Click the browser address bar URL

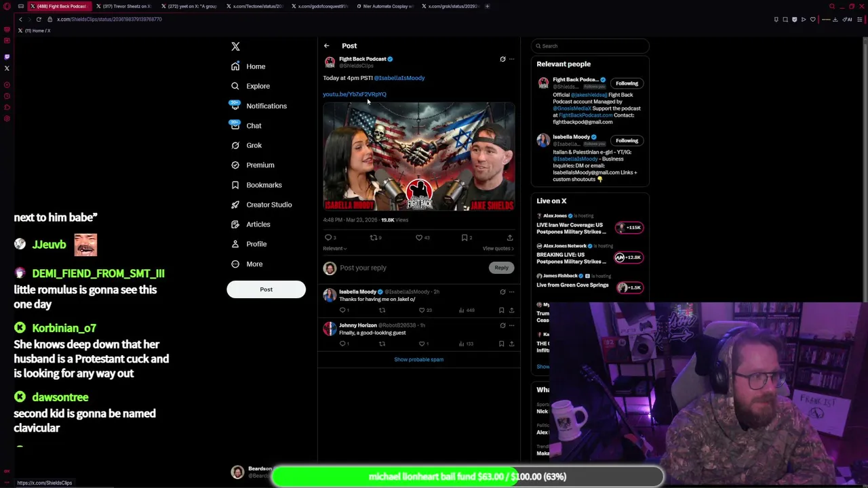109,19
